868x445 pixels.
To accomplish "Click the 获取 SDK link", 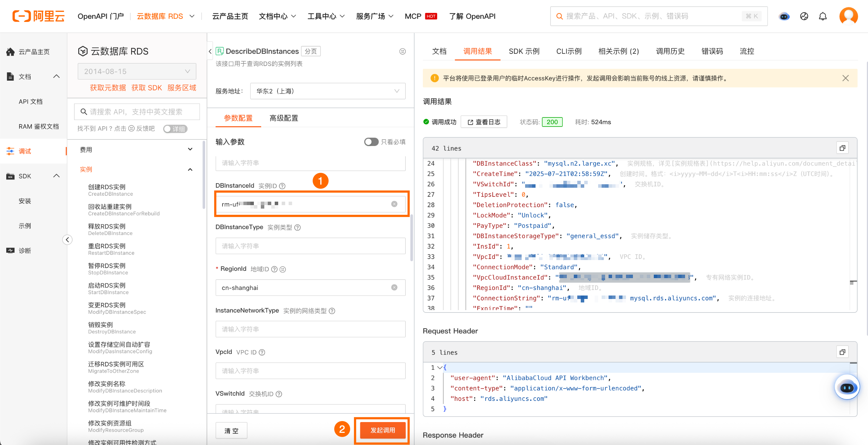I will (x=147, y=88).
